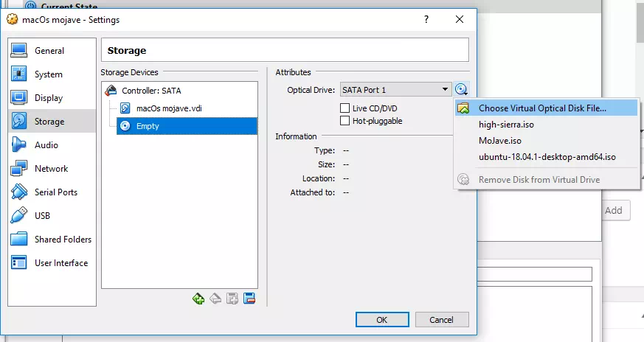Click the USB plug icon

[x=19, y=215]
